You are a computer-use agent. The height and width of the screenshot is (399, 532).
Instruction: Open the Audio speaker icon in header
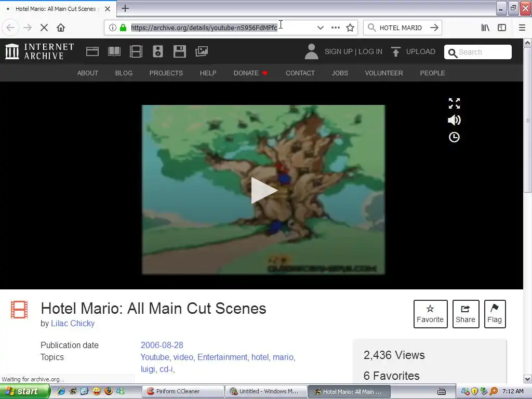[158, 51]
